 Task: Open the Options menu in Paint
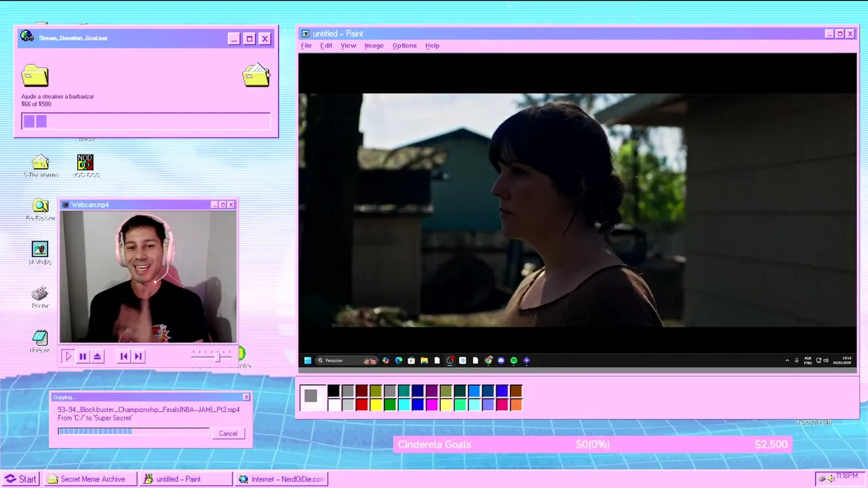tap(404, 45)
